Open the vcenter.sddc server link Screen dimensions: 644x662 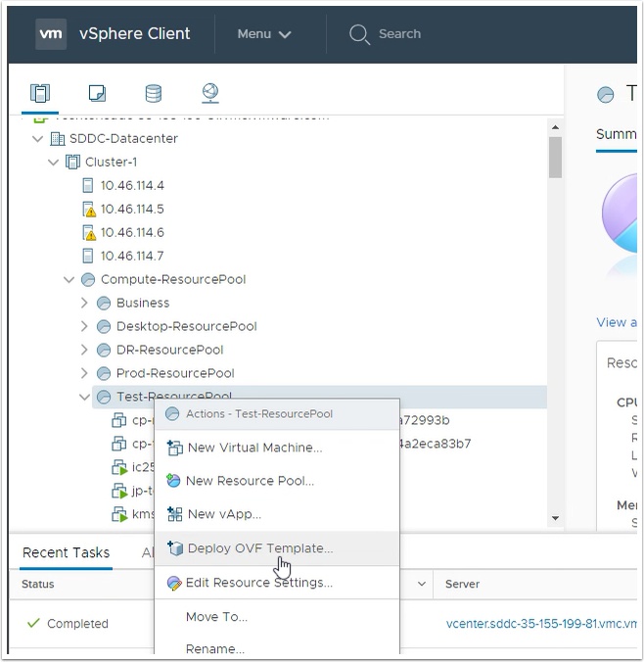(541, 624)
